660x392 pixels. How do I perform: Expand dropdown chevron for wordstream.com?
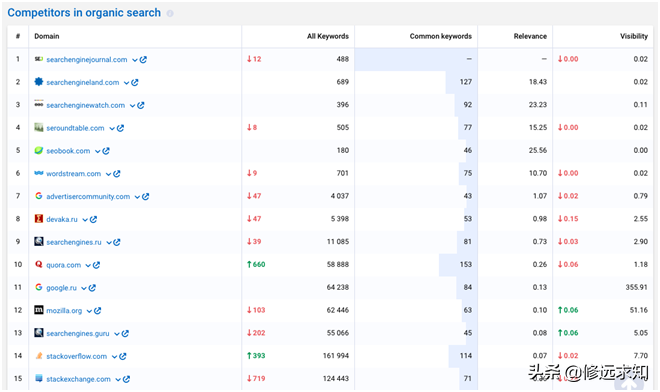[108, 174]
